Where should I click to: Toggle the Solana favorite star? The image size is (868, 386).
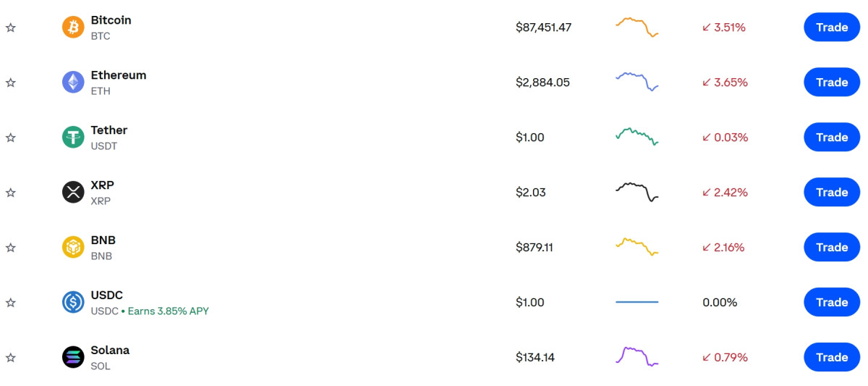11,358
